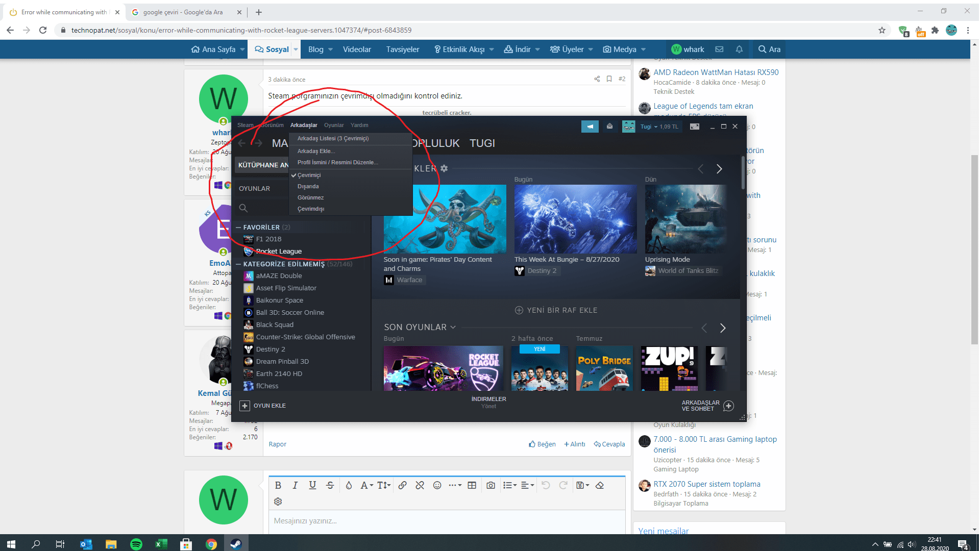
Task: Open text color droplet picker
Action: click(349, 485)
